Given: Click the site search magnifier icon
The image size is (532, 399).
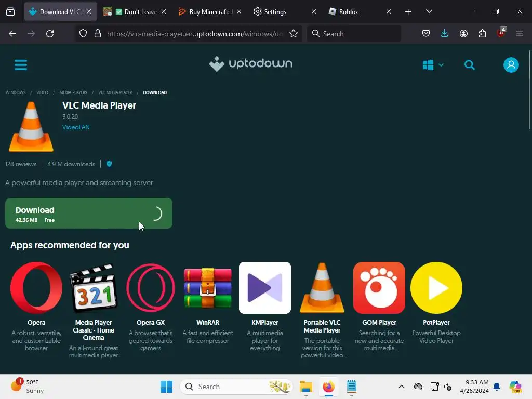Looking at the screenshot, I should pos(470,65).
